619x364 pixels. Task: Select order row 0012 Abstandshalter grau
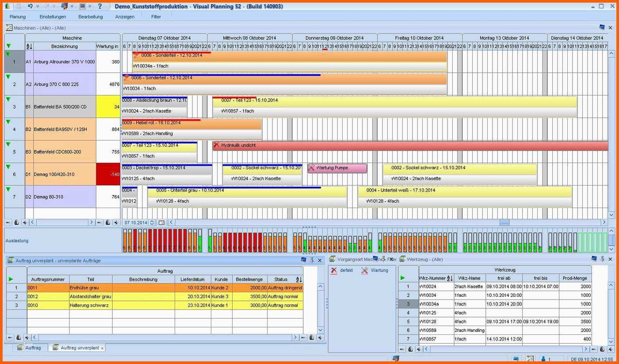click(155, 296)
